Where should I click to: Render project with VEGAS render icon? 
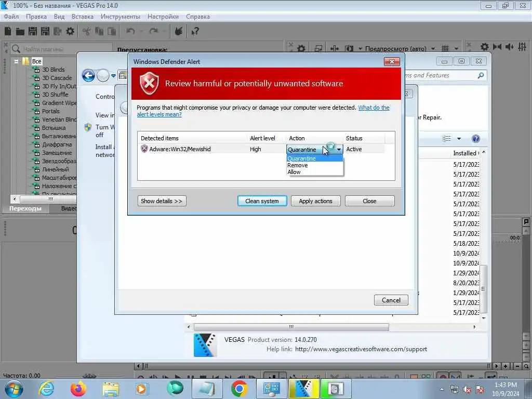click(57, 31)
